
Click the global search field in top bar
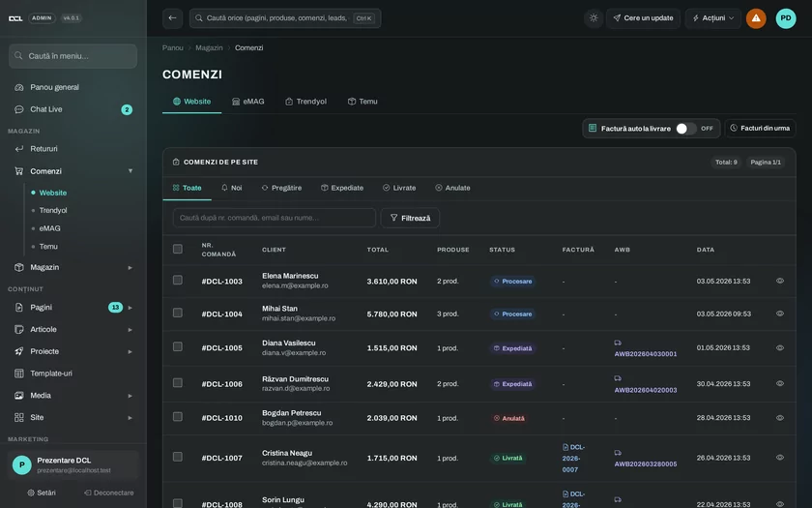click(285, 18)
